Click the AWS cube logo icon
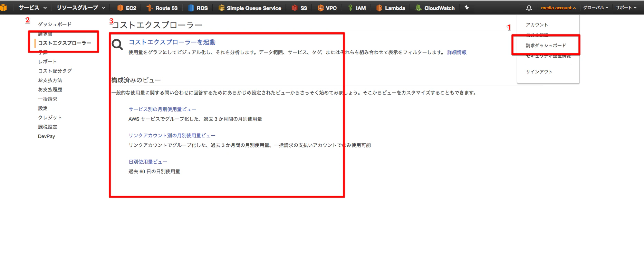 [3, 8]
